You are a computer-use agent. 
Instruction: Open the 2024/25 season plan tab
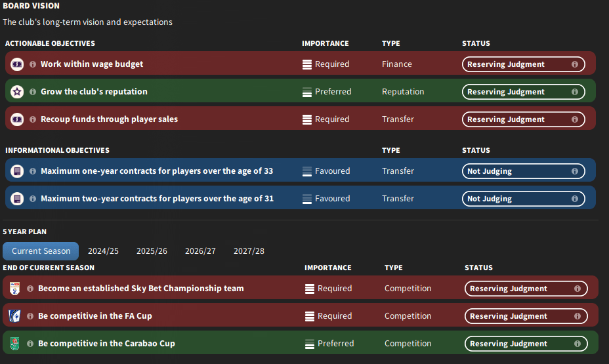click(103, 251)
